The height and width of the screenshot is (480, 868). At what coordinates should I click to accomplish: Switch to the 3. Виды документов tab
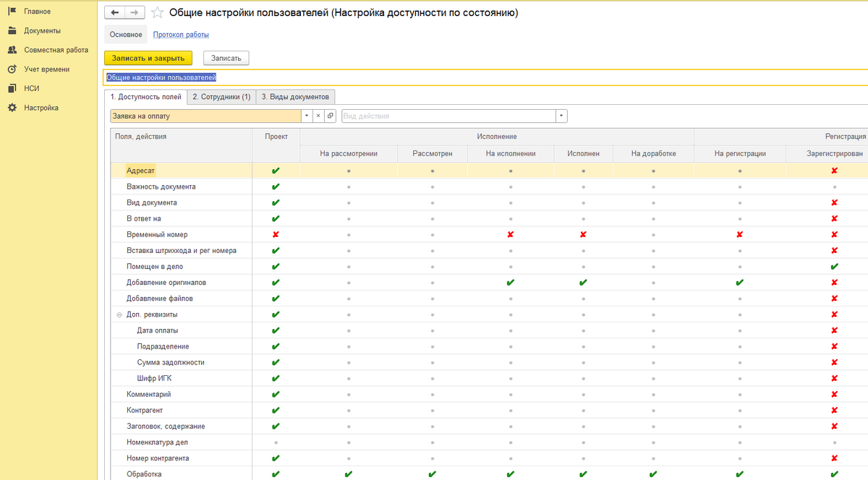pyautogui.click(x=295, y=97)
